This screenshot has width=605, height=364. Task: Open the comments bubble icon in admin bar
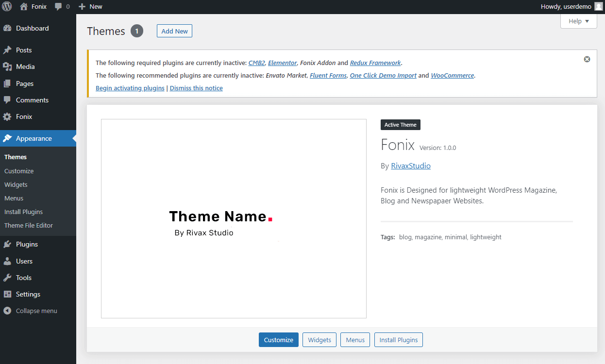tap(59, 7)
